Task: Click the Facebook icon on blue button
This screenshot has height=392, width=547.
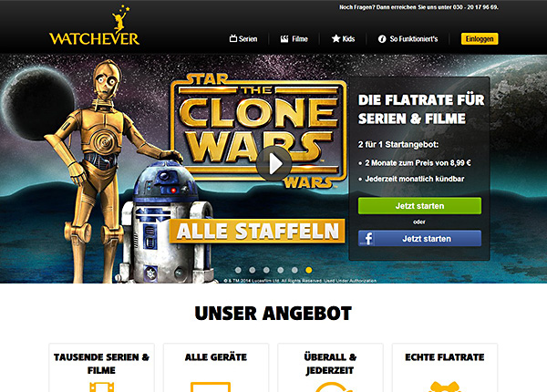Action: click(x=368, y=239)
